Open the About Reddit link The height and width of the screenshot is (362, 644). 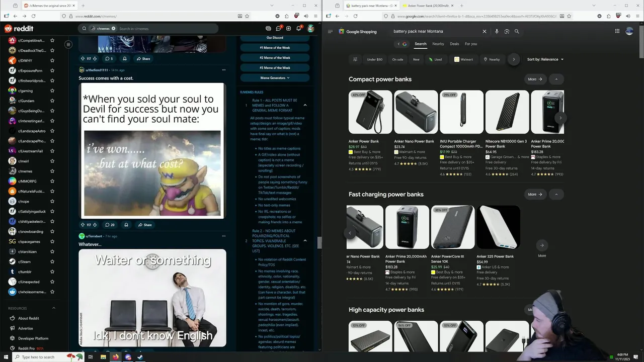(x=29, y=318)
